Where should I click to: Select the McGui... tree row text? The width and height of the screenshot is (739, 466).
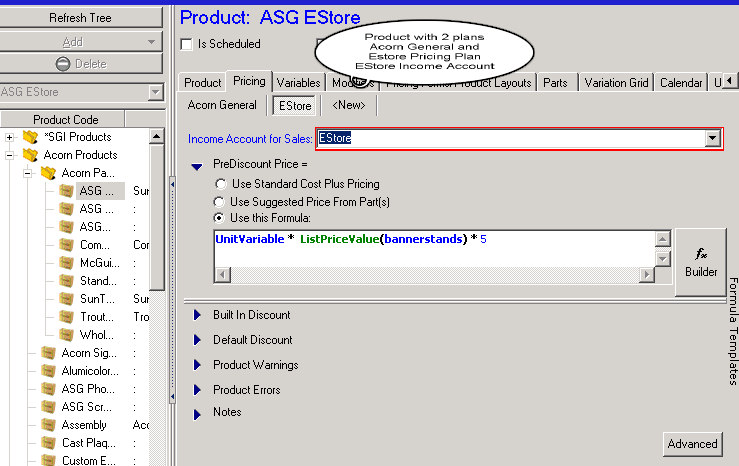click(99, 263)
